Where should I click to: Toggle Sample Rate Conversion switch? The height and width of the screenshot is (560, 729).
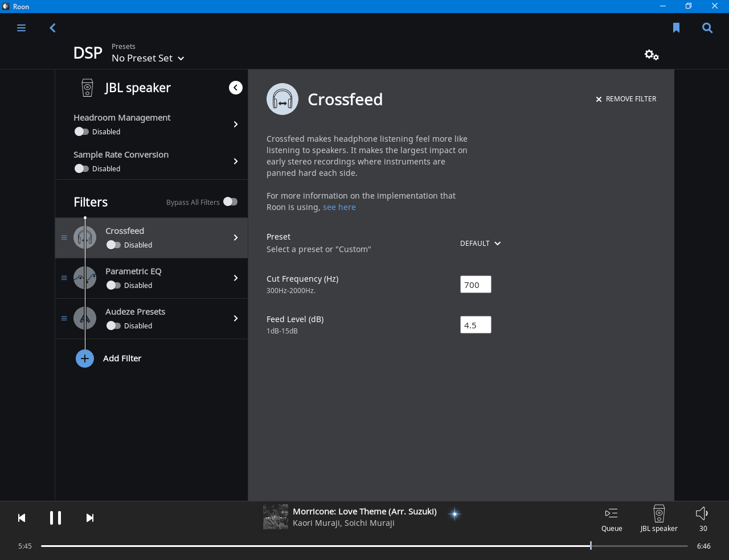[x=81, y=168]
